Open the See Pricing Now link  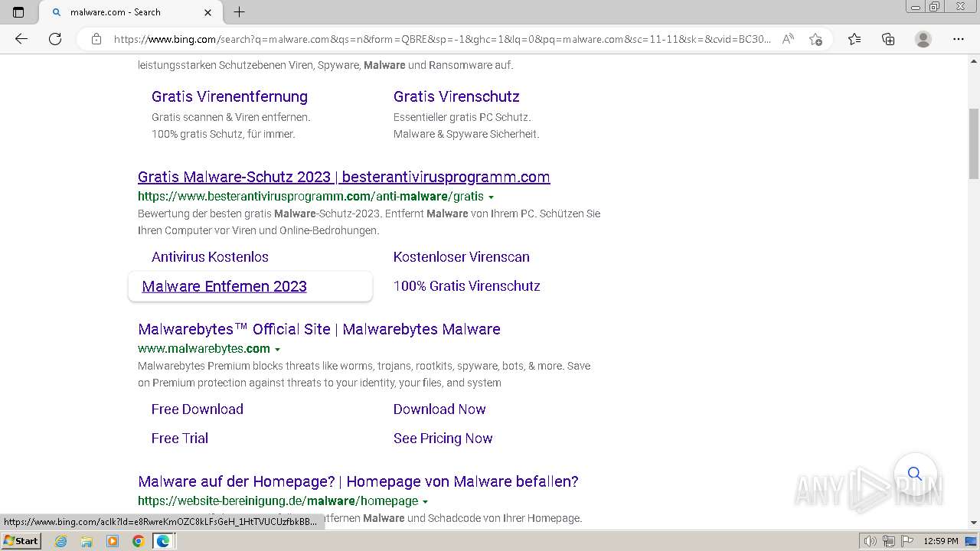[443, 439]
